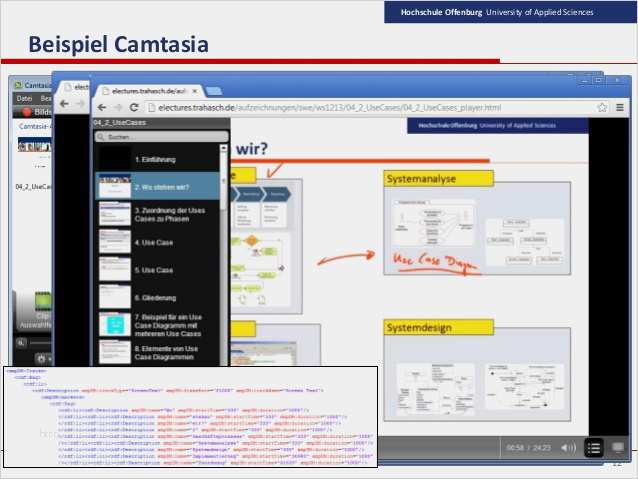Jump to chapter 1. Einführung
The height and width of the screenshot is (479, 638).
(160, 158)
